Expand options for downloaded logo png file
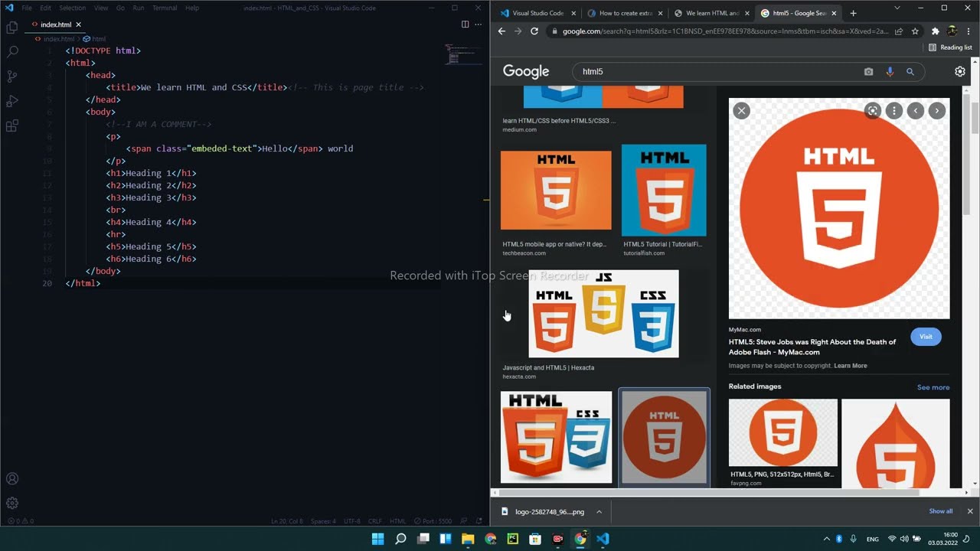The width and height of the screenshot is (980, 551). pos(599,511)
